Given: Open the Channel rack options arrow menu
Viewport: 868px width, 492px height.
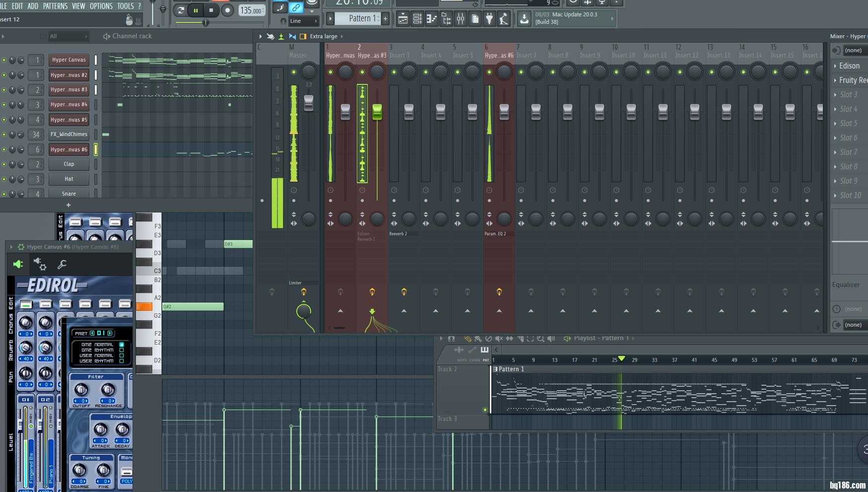Looking at the screenshot, I should (3, 36).
